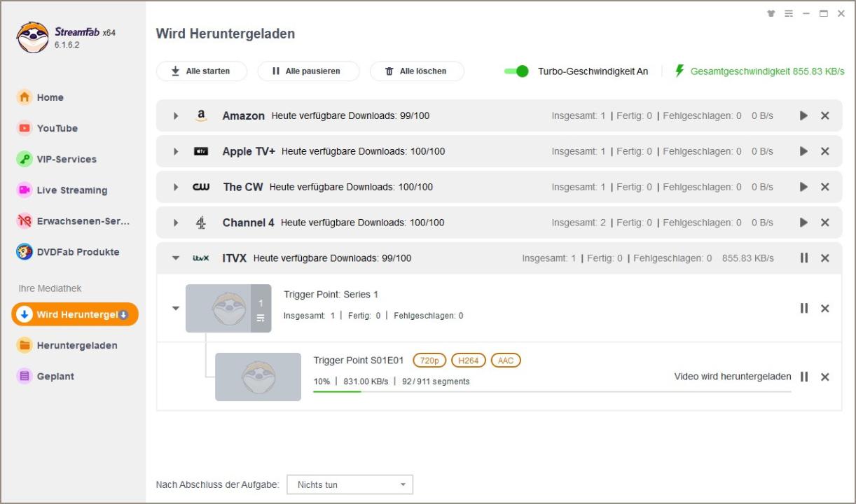The height and width of the screenshot is (504, 856).
Task: Click the Amazon logo icon
Action: point(201,115)
